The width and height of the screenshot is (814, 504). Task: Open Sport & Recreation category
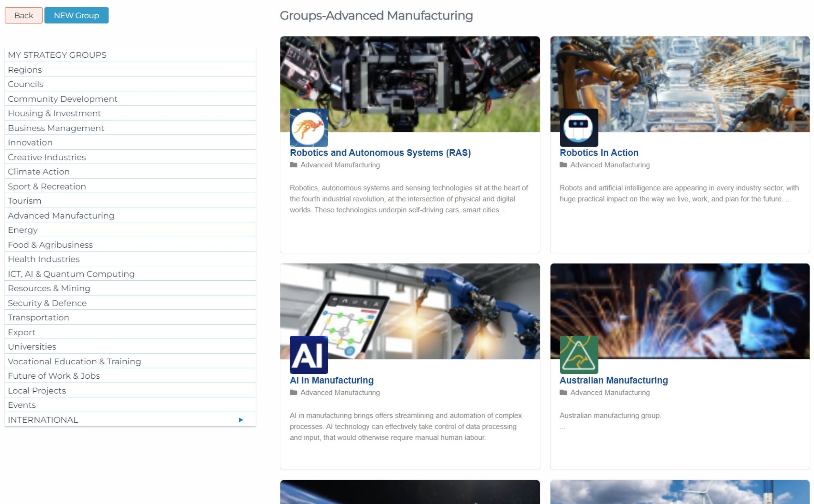pyautogui.click(x=130, y=186)
